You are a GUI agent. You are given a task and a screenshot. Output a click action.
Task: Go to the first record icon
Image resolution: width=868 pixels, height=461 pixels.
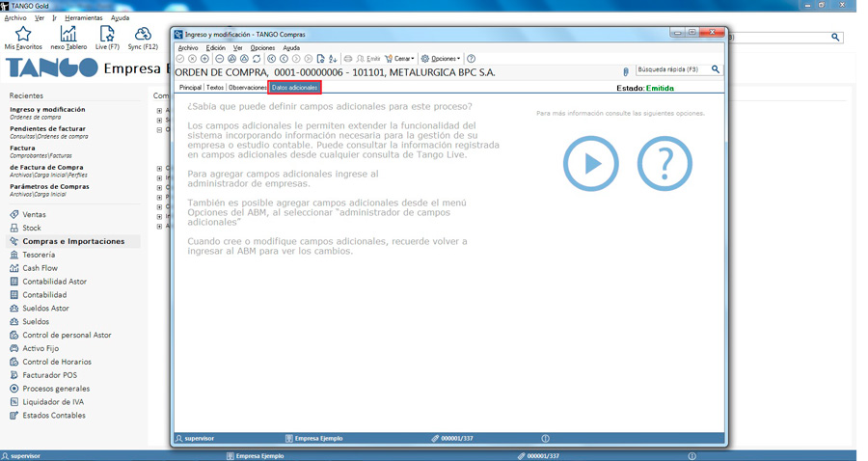click(271, 58)
